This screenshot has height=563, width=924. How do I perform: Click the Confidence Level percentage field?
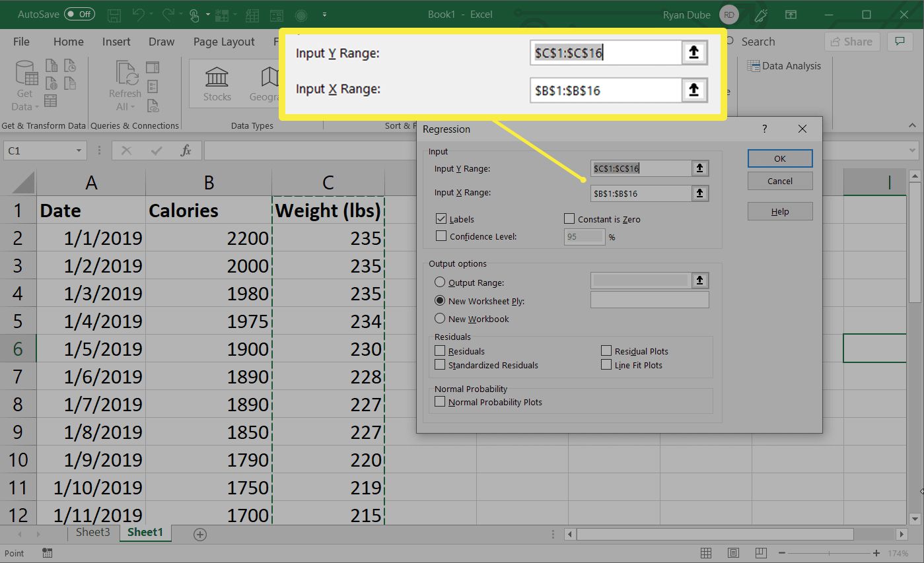pos(585,236)
